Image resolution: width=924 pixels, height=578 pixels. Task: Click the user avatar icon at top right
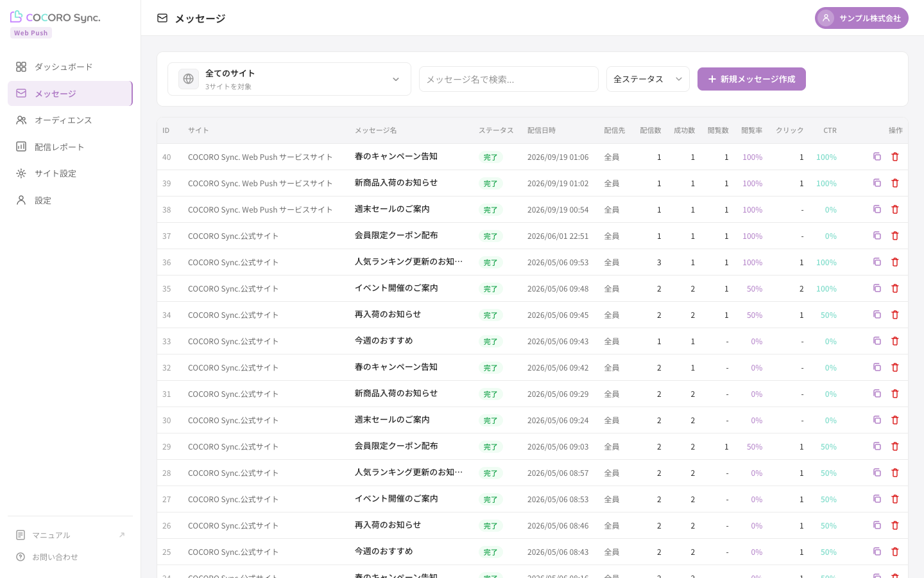tap(826, 18)
